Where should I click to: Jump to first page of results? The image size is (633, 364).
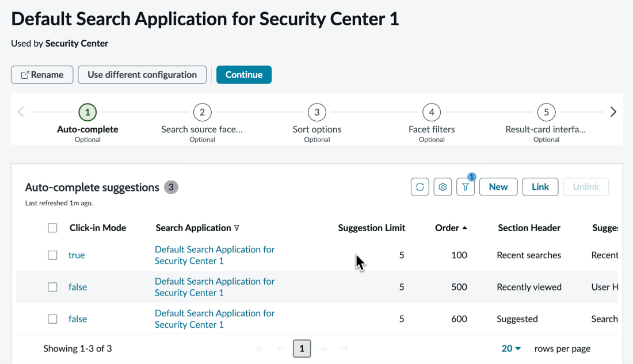pos(261,348)
